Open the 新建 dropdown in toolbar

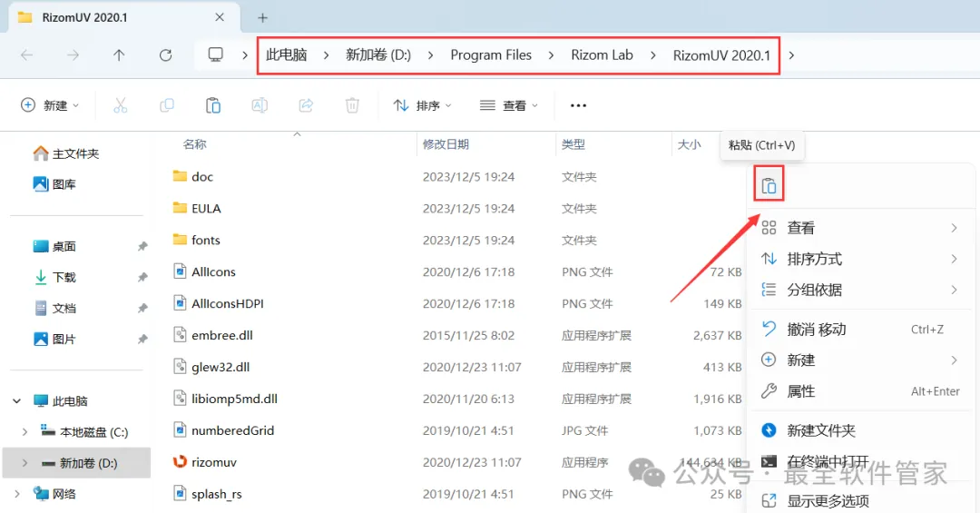tap(50, 105)
